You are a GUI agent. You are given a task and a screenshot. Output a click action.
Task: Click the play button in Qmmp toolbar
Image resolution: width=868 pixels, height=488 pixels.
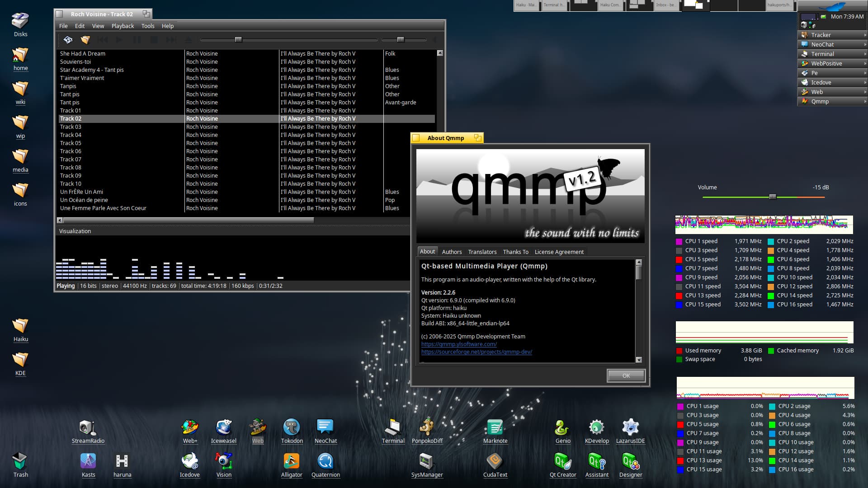pyautogui.click(x=119, y=40)
